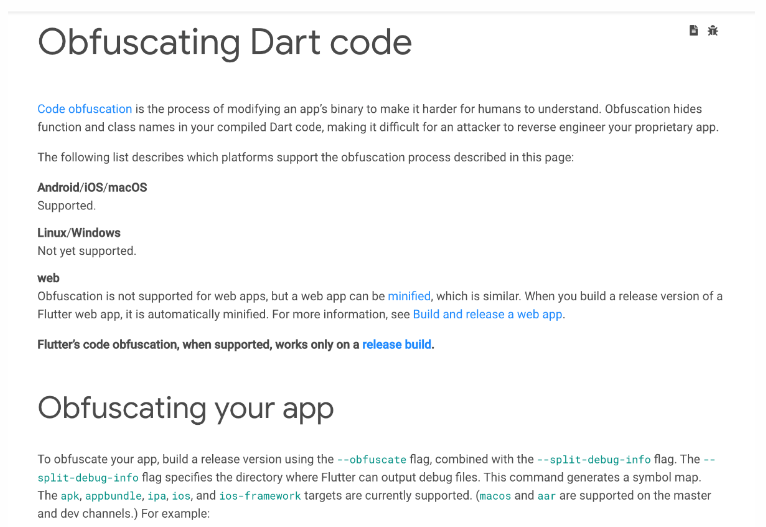Click the bold release build link

pos(397,345)
